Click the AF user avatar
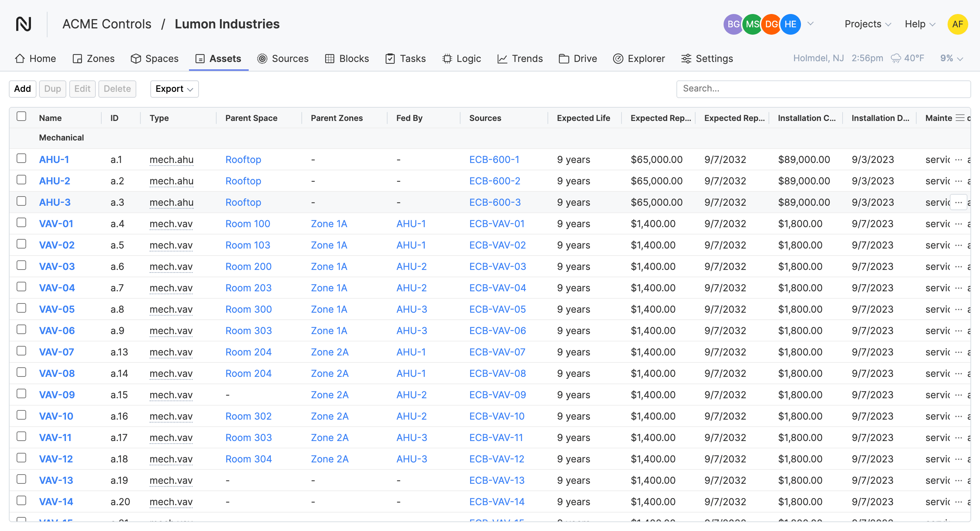This screenshot has width=980, height=531. 957,24
